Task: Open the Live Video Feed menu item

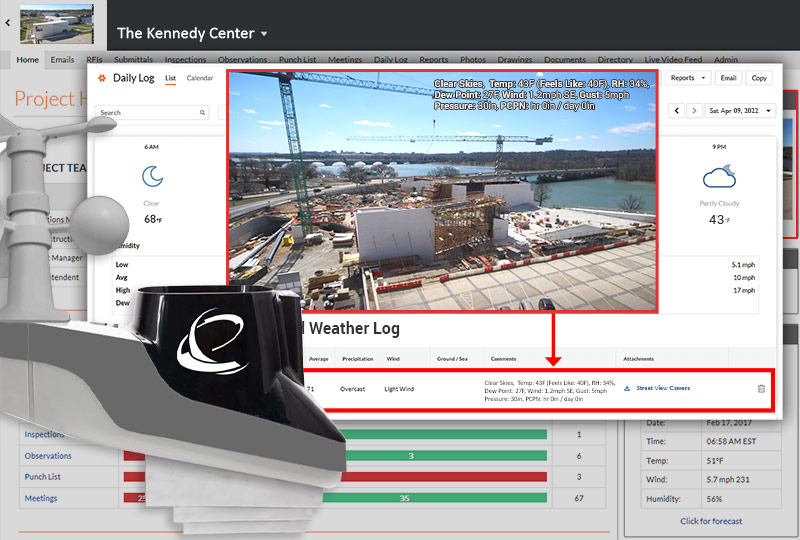Action: (673, 60)
